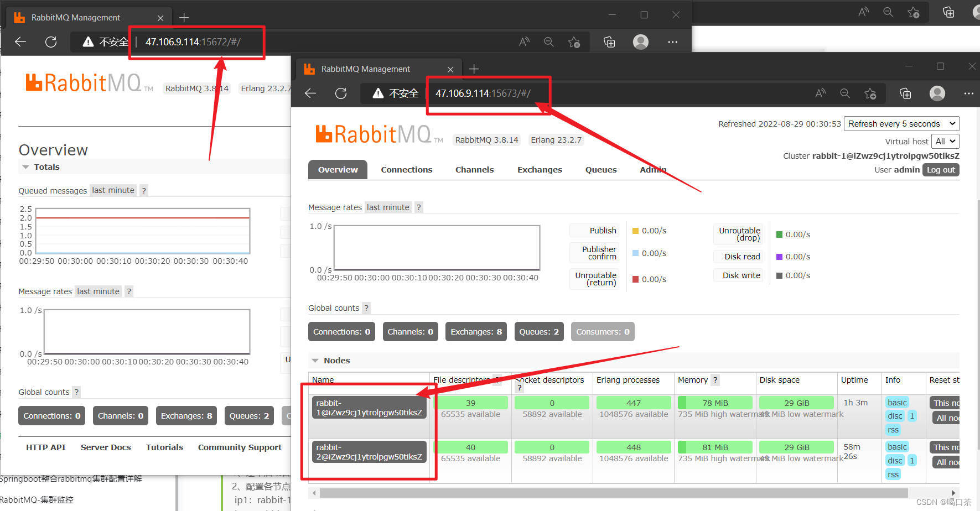Close RabbitMQ Management tab in front window
The image size is (980, 511).
[450, 69]
